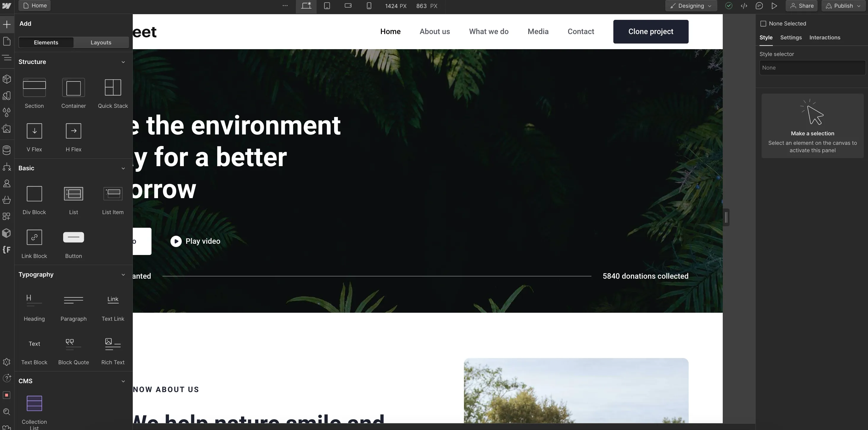The width and height of the screenshot is (868, 430).
Task: Select the Elements toggle in the Add panel
Action: 46,42
